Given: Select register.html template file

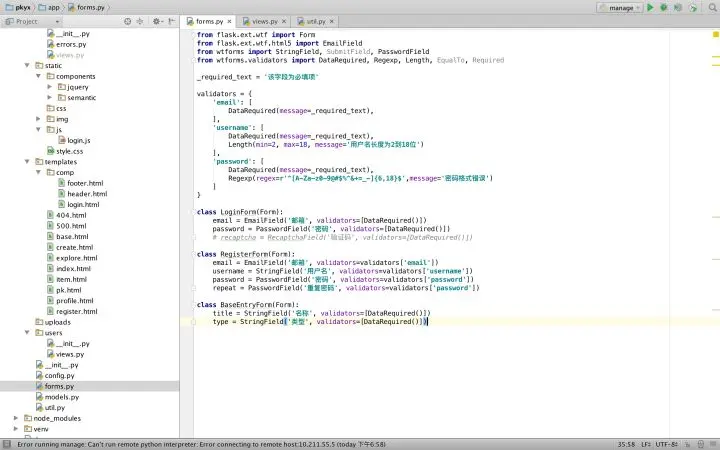Looking at the screenshot, I should click(x=72, y=311).
